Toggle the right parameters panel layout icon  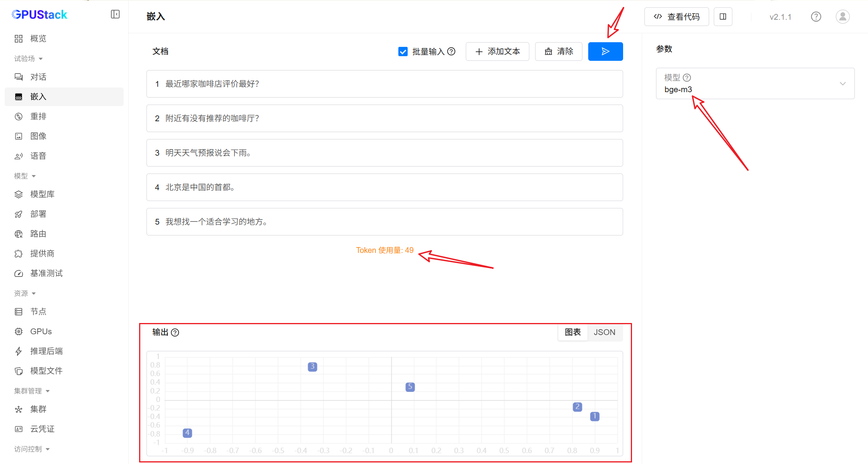coord(723,17)
